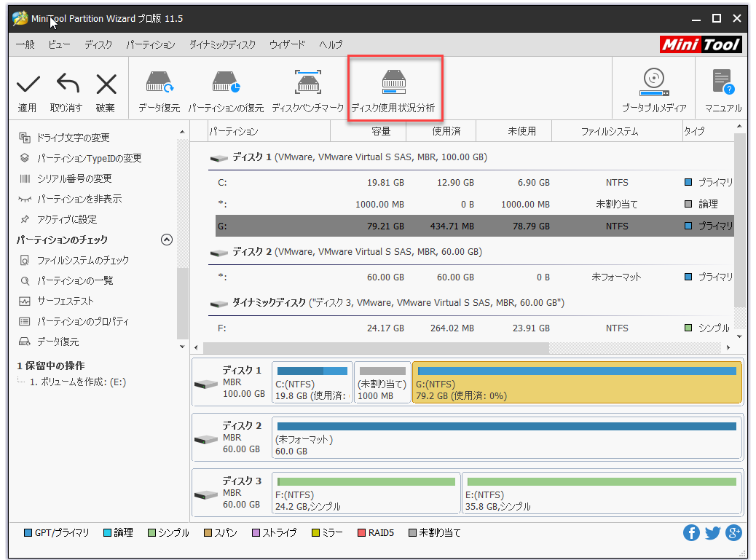Screen dimensions: 756x560
Task: Select the F: partition row in the list
Action: tap(475, 328)
